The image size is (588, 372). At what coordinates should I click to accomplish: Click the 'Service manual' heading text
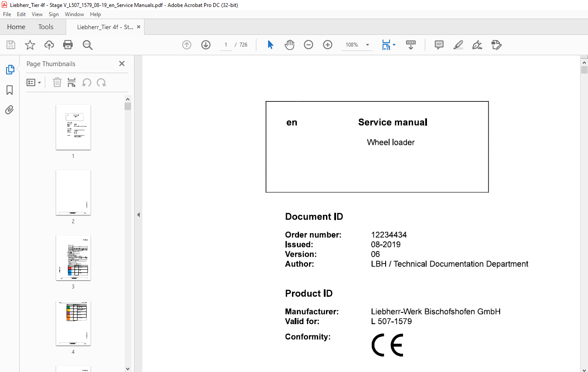point(393,122)
